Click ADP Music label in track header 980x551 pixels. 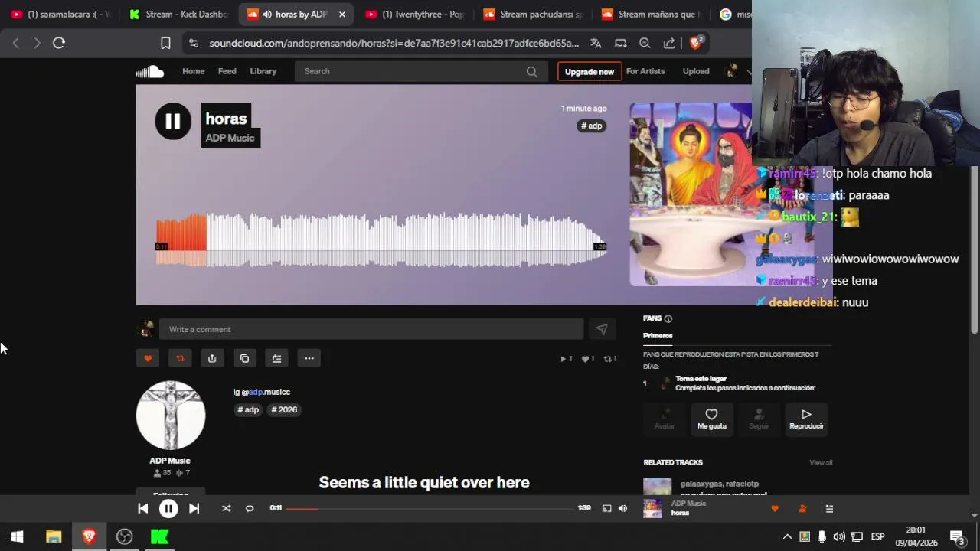230,138
